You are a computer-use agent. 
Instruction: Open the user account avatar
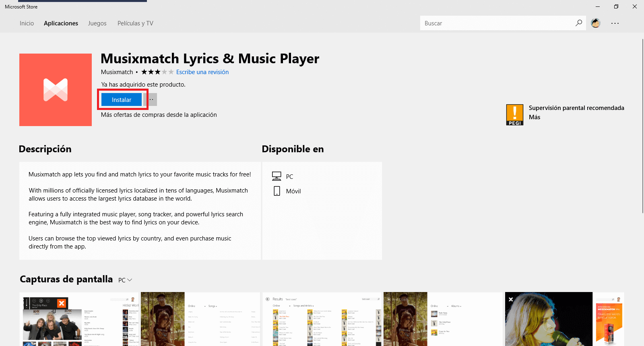click(x=596, y=23)
